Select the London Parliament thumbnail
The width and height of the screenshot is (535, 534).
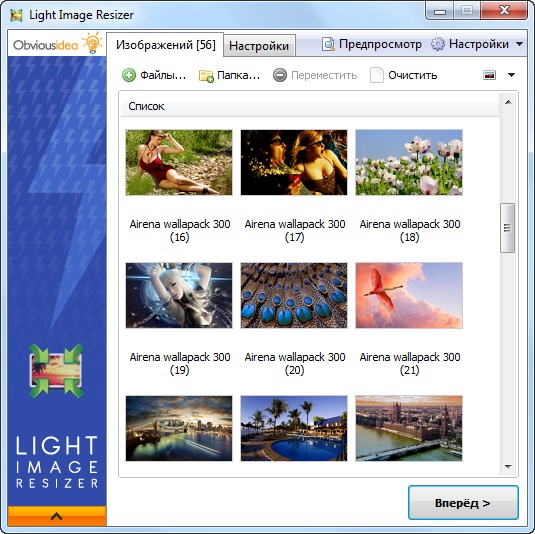click(x=409, y=428)
